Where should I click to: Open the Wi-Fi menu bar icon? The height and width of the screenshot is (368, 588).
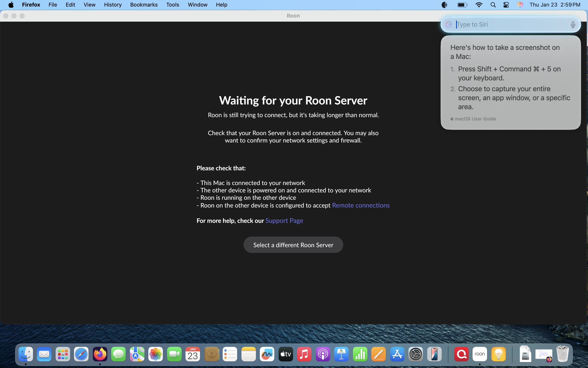pyautogui.click(x=479, y=5)
